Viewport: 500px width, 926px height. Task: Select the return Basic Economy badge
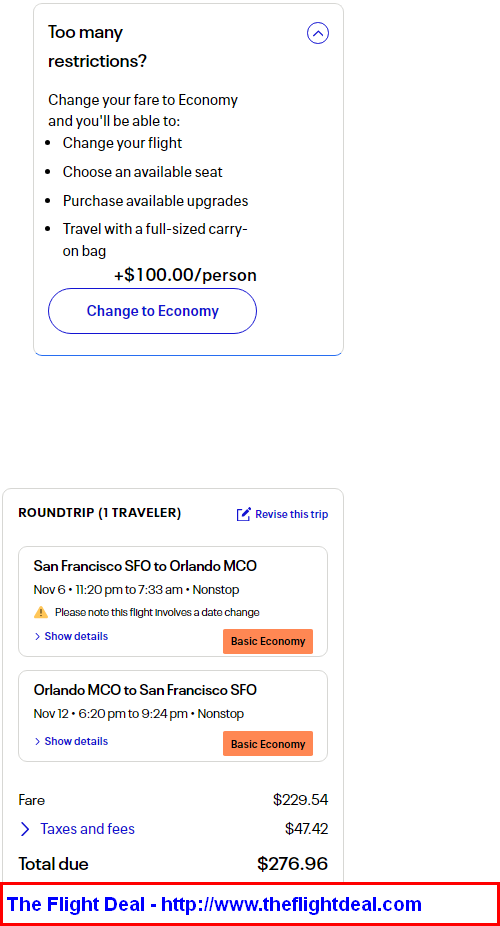[x=268, y=744]
